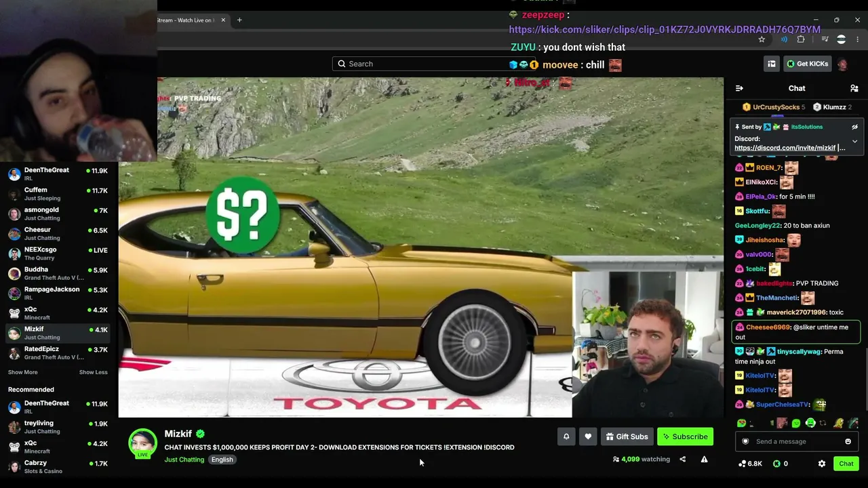Open the KICKs balance showing 0
This screenshot has height=488, width=868.
[x=782, y=464]
